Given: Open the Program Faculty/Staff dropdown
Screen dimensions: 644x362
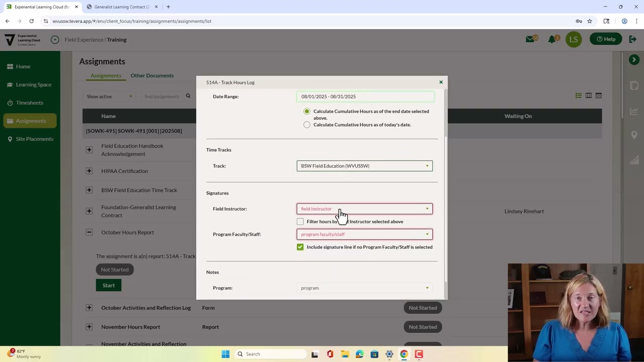Looking at the screenshot, I should pyautogui.click(x=364, y=234).
